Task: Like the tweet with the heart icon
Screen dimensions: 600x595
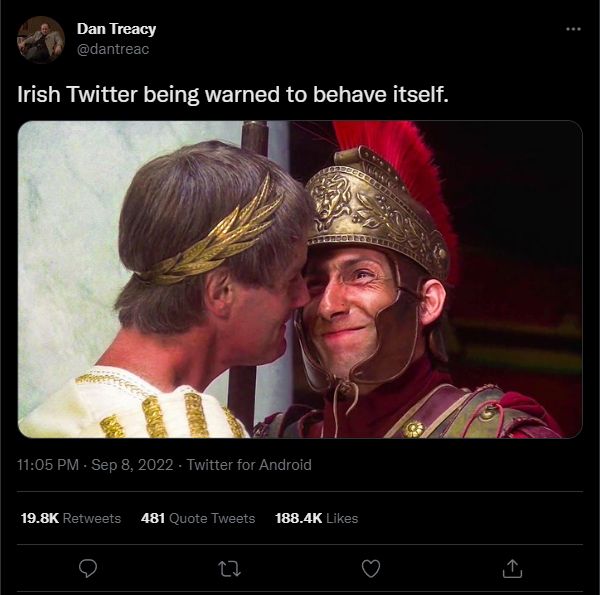Action: pyautogui.click(x=371, y=567)
